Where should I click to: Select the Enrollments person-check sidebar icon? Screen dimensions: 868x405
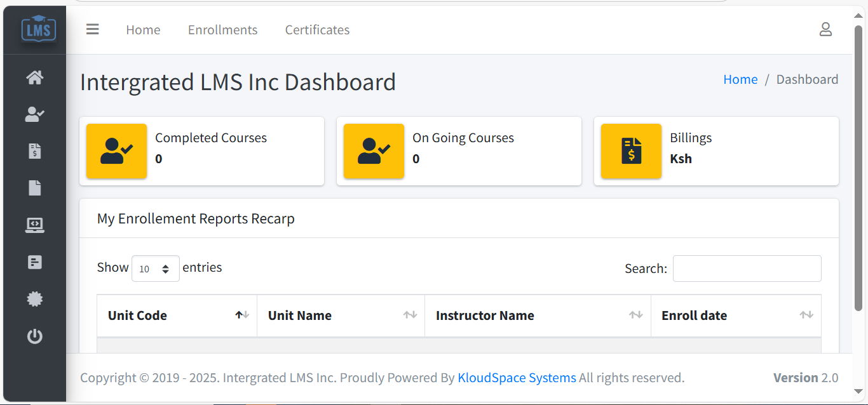click(x=34, y=114)
